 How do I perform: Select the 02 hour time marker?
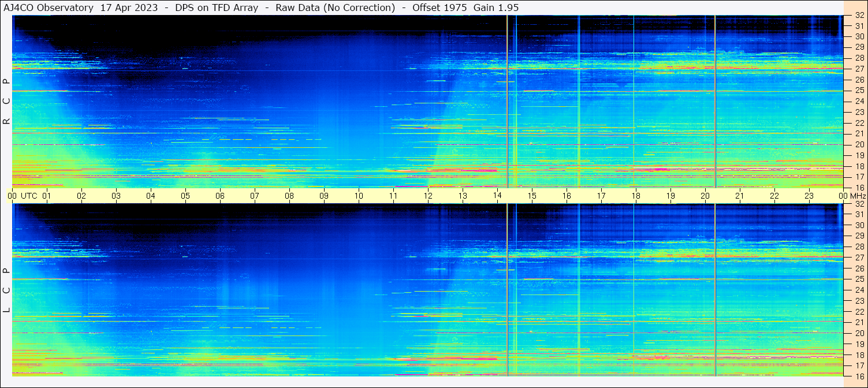pos(81,196)
